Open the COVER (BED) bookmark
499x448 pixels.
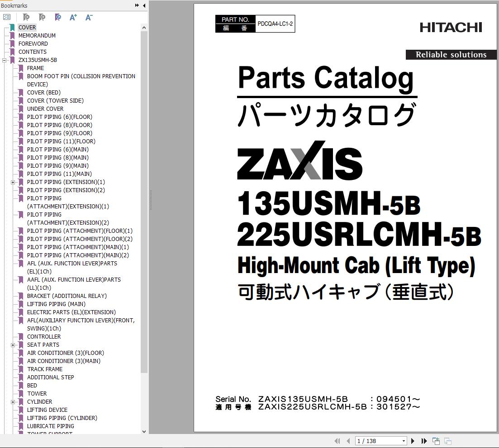click(x=44, y=93)
